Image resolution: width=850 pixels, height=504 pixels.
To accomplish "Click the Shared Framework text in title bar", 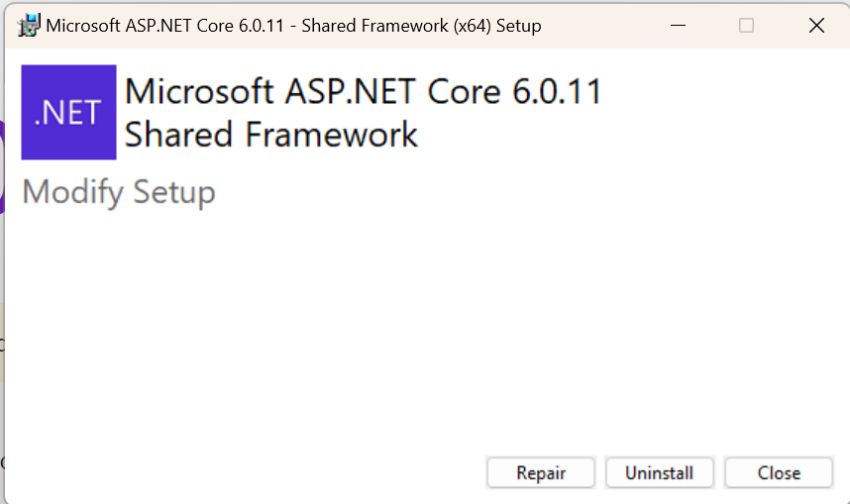I will coord(375,26).
